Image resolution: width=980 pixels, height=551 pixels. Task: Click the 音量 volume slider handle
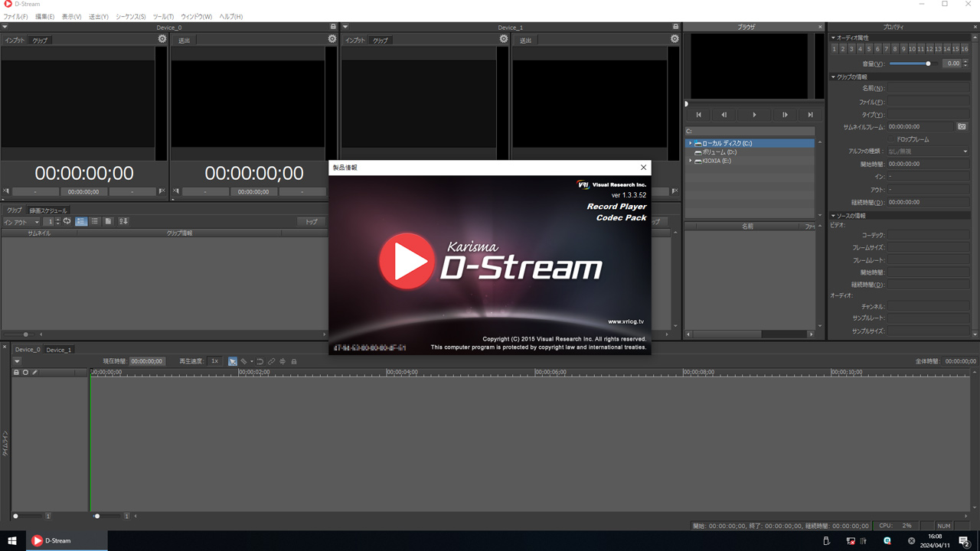pos(928,64)
